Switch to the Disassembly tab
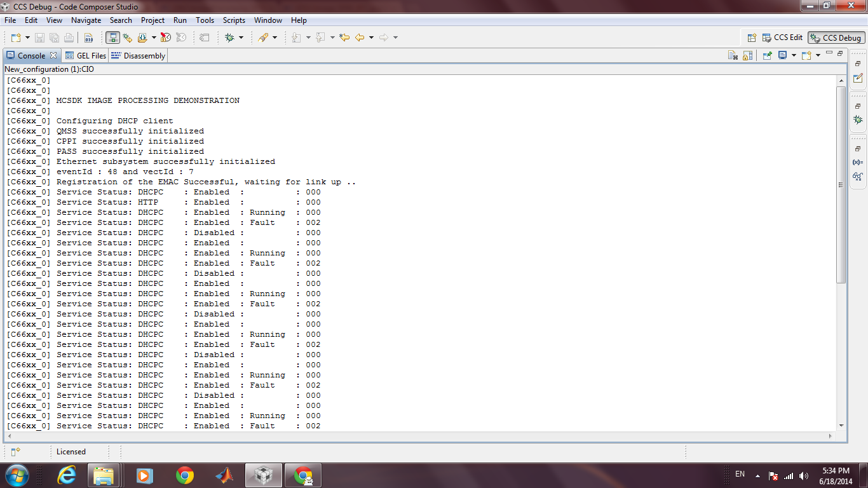The height and width of the screenshot is (488, 868). pyautogui.click(x=138, y=55)
